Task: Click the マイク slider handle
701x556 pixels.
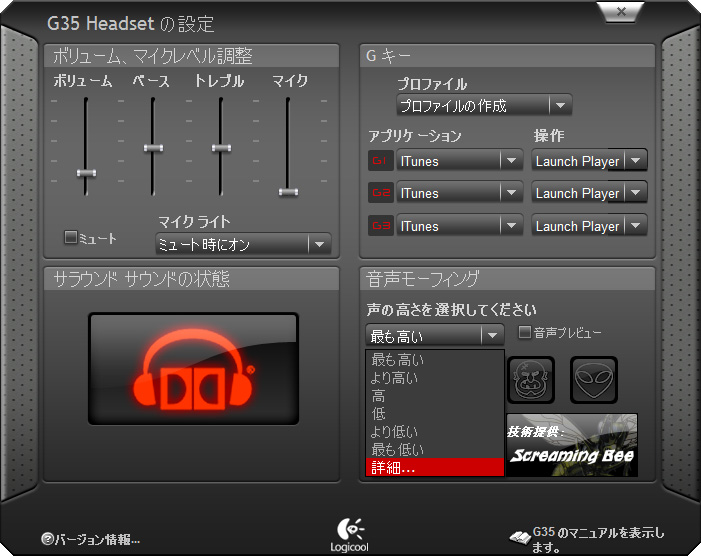Action: 288,192
